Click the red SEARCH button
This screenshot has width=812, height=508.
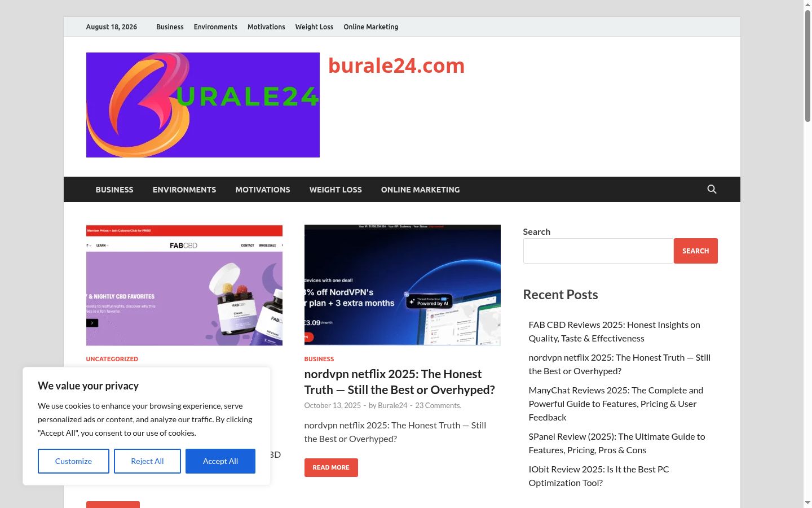point(696,251)
